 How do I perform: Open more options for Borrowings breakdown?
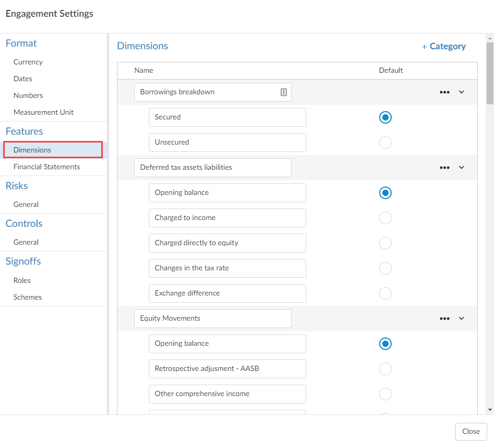(x=445, y=92)
